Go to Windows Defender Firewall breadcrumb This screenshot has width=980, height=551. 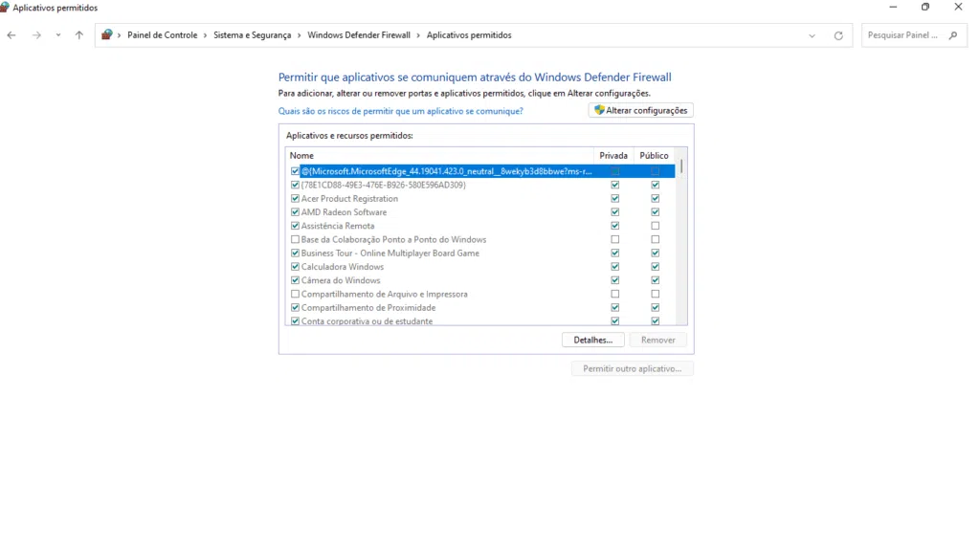point(358,35)
